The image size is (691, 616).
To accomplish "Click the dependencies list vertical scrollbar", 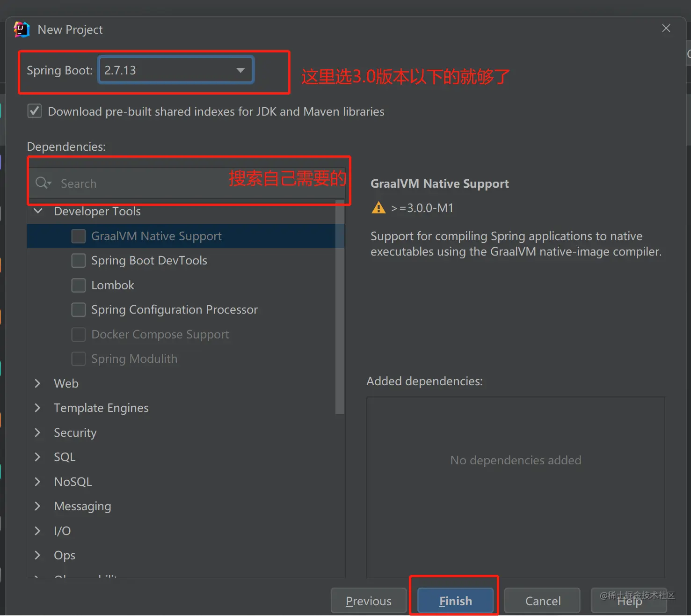I will [x=340, y=307].
